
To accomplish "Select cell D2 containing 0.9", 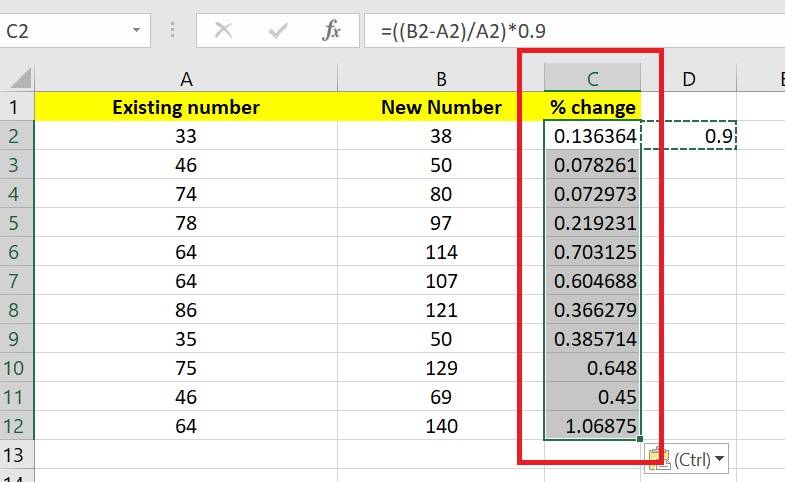I will coord(689,136).
